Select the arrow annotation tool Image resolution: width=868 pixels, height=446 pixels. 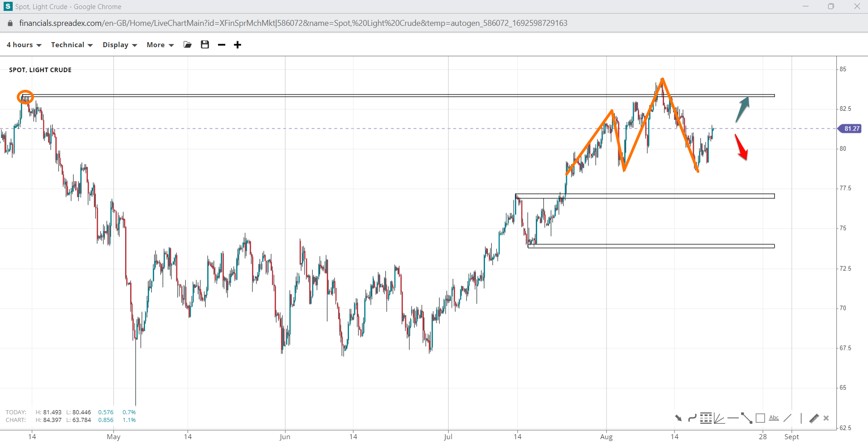click(x=679, y=418)
